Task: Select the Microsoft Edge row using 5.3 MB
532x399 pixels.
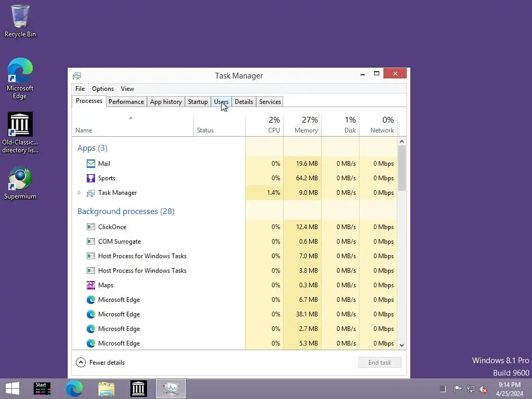Action: (234, 343)
